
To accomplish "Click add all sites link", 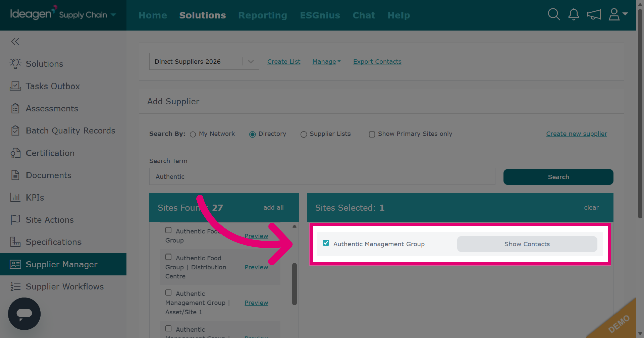I will pos(273,208).
